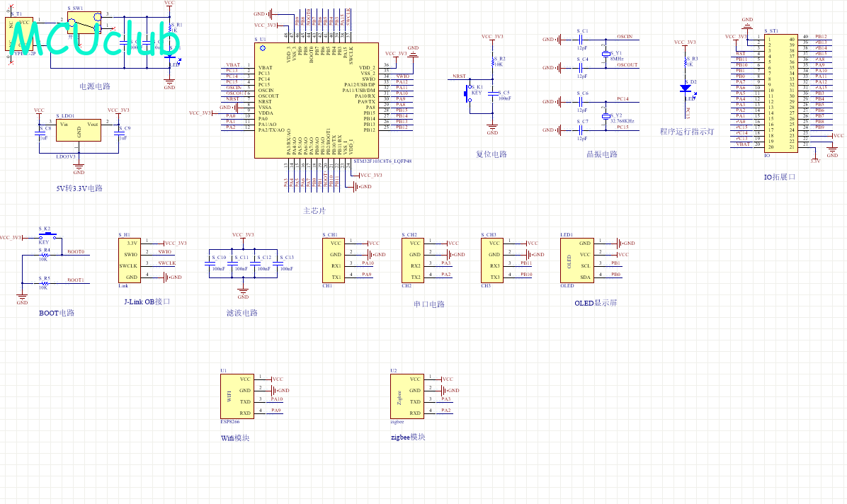Viewport: 847px width, 504px height.
Task: Select capacitor S_C5 100nF in reset circuit
Action: pyautogui.click(x=493, y=93)
